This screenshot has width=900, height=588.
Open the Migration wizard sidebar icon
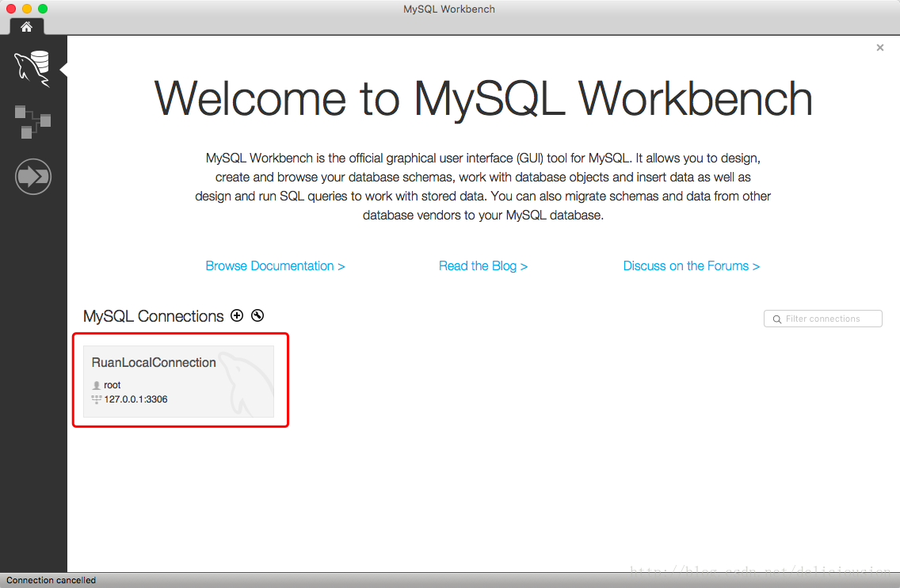(x=33, y=177)
